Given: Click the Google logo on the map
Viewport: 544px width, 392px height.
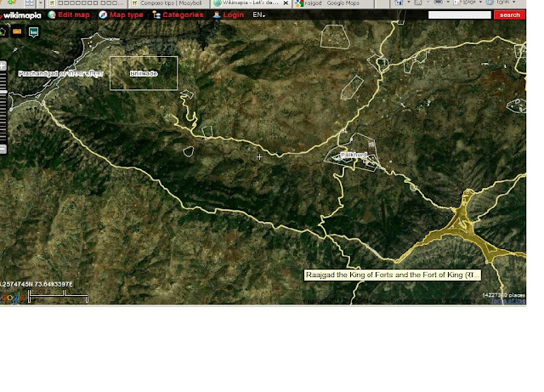Looking at the screenshot, I should click(13, 298).
